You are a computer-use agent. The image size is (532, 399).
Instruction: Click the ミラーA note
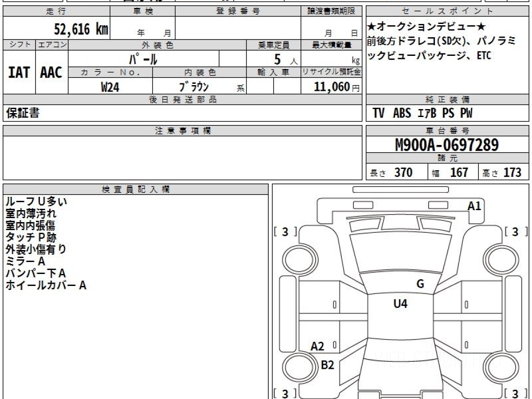[x=26, y=262]
